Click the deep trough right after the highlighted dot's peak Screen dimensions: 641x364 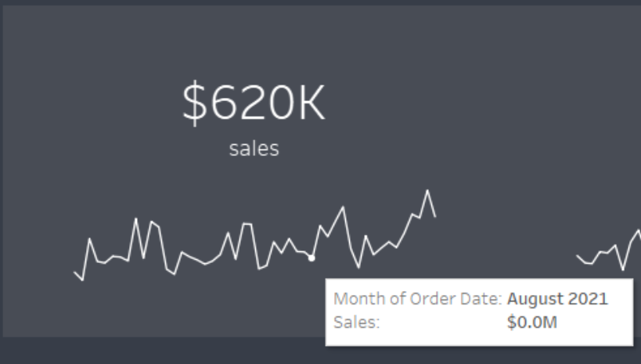[359, 268]
